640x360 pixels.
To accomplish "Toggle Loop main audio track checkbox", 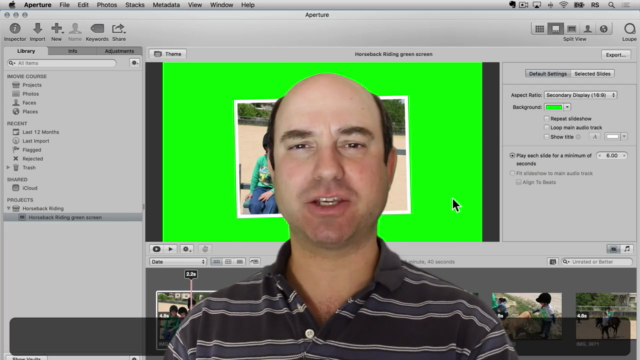I will point(547,127).
